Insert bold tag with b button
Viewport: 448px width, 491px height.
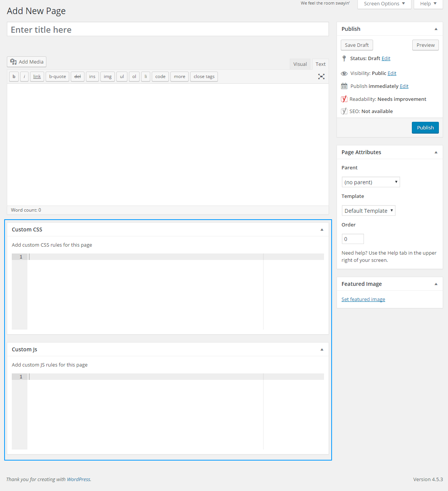14,77
